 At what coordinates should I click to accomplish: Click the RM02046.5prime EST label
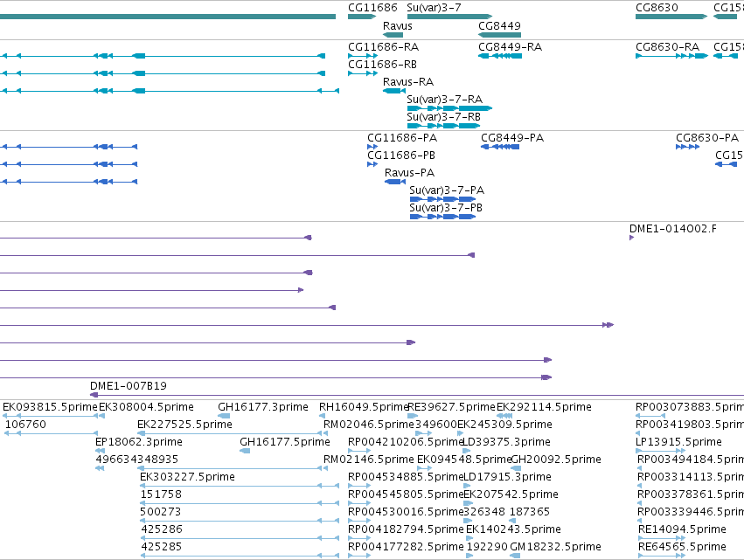[x=369, y=425]
